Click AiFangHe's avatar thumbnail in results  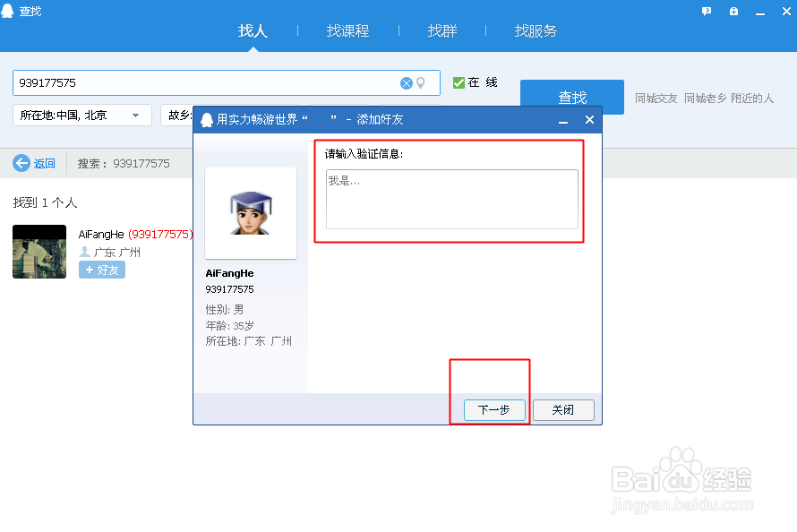[39, 252]
